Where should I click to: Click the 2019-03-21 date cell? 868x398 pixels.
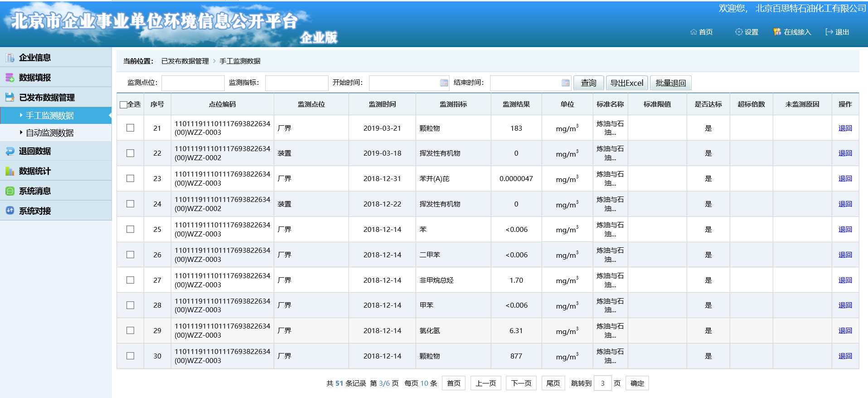click(382, 128)
